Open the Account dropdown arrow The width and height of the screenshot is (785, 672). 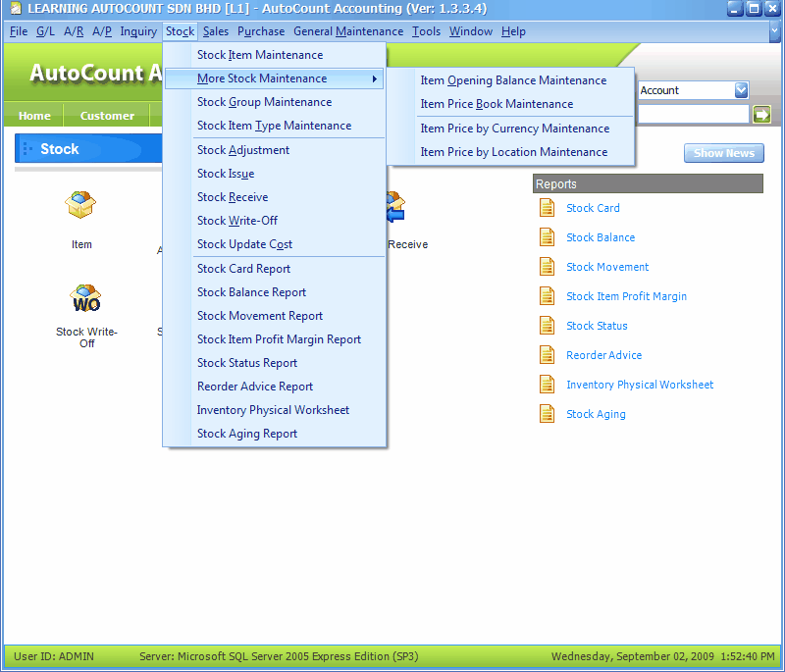click(x=741, y=90)
